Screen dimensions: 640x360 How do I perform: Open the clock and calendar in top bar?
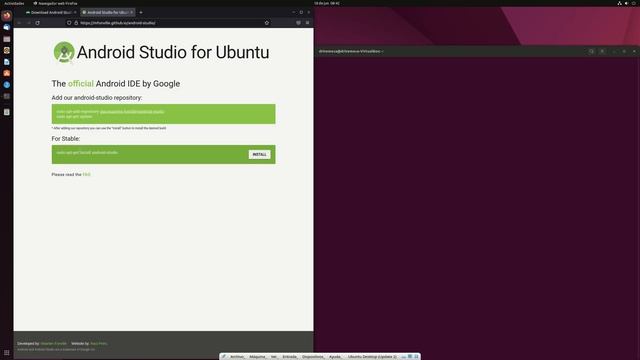click(327, 3)
